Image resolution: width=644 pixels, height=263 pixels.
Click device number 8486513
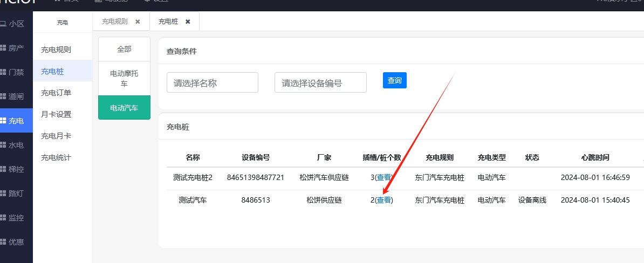tap(256, 200)
